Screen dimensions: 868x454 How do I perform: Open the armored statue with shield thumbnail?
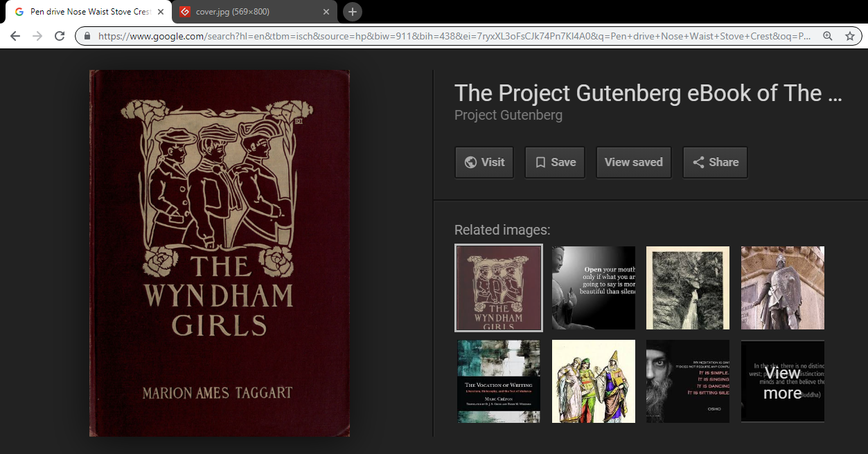(783, 288)
